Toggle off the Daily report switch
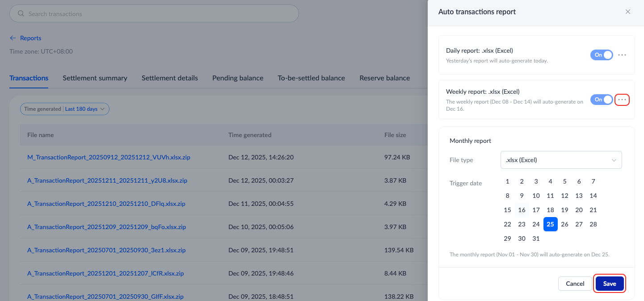Viewport: 644px width, 301px height. [x=602, y=55]
